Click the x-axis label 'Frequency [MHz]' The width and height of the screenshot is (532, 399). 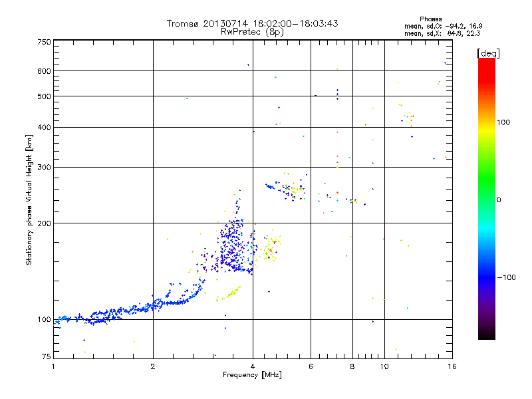252,375
